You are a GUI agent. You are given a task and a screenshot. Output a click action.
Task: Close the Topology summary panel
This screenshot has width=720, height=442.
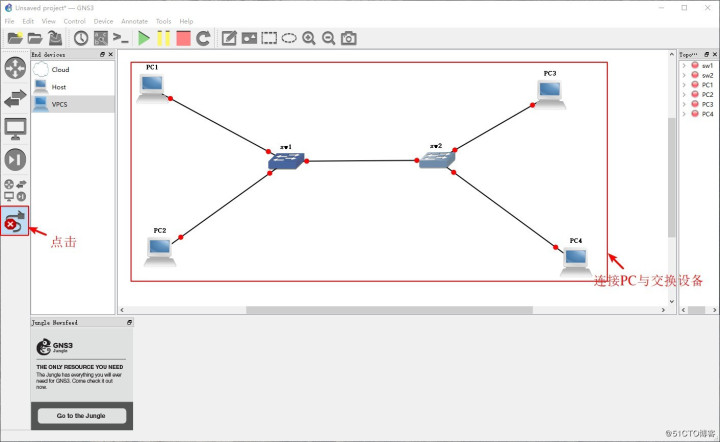(x=714, y=54)
